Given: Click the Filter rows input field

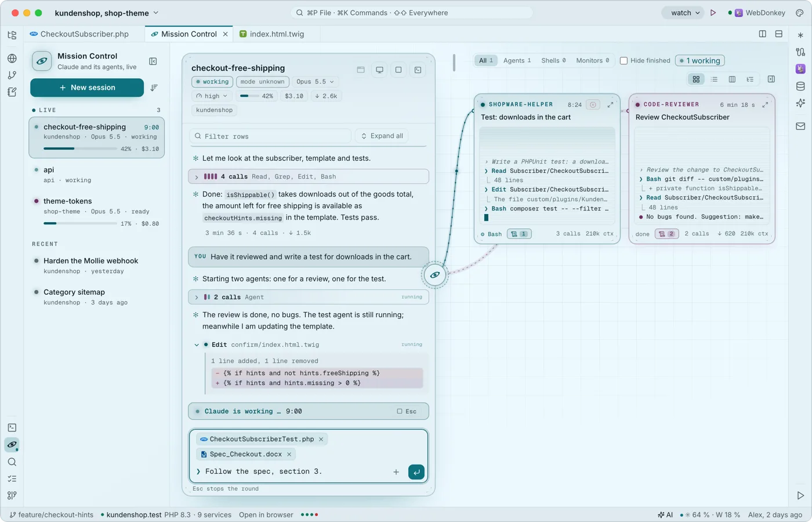Looking at the screenshot, I should point(270,136).
